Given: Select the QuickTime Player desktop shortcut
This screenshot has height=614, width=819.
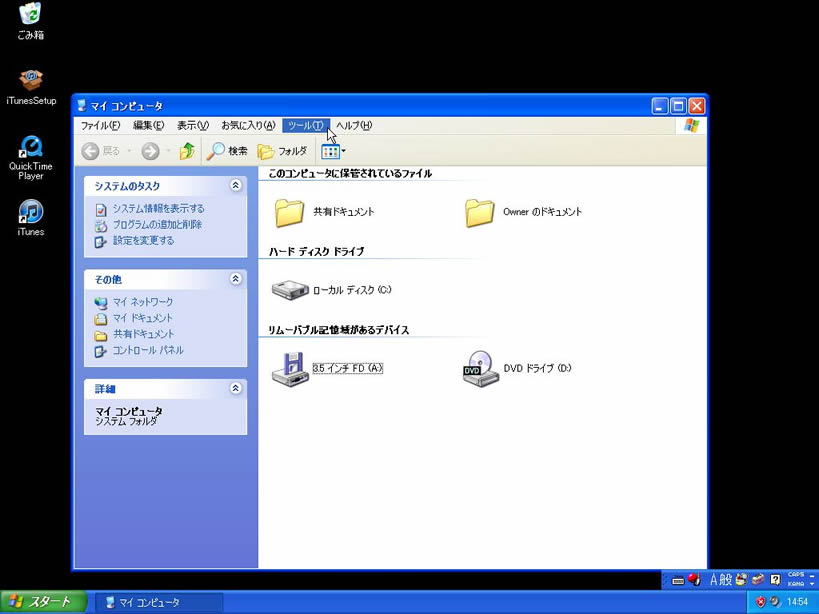Looking at the screenshot, I should (x=31, y=158).
